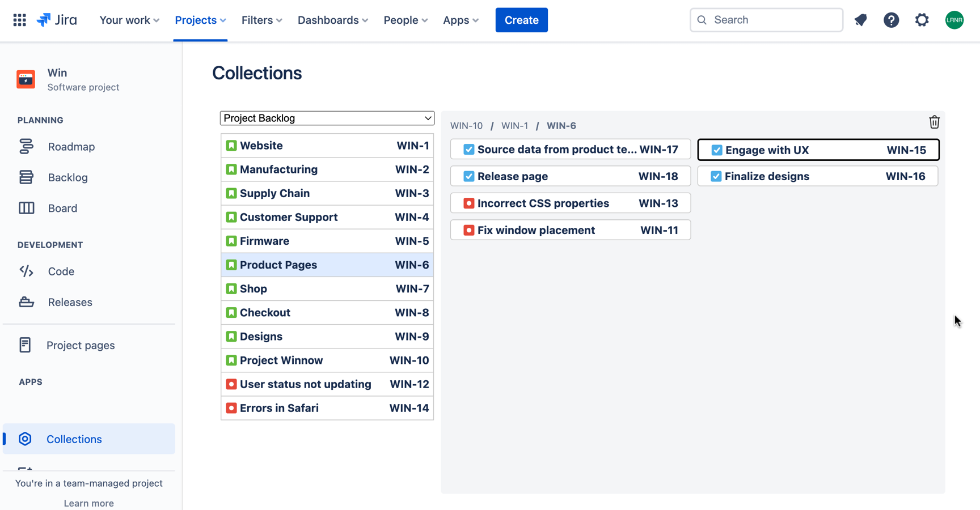Image resolution: width=980 pixels, height=510 pixels.
Task: Open the settings gear icon
Action: click(922, 20)
